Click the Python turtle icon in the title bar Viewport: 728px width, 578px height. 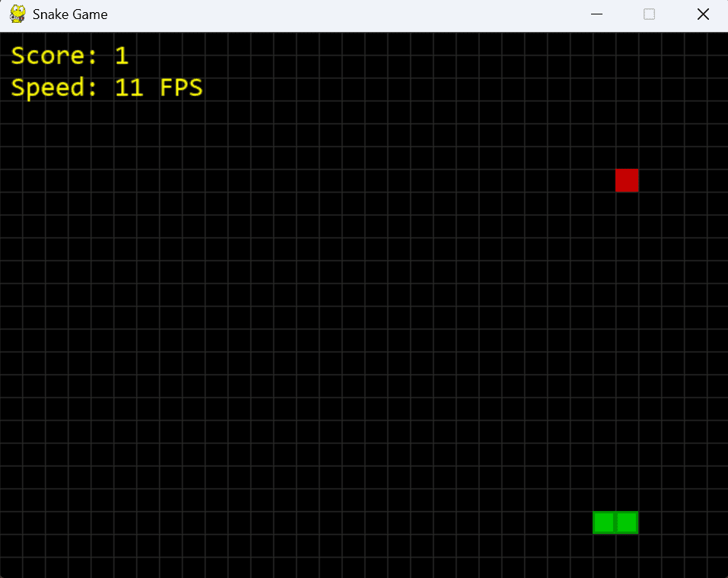17,14
